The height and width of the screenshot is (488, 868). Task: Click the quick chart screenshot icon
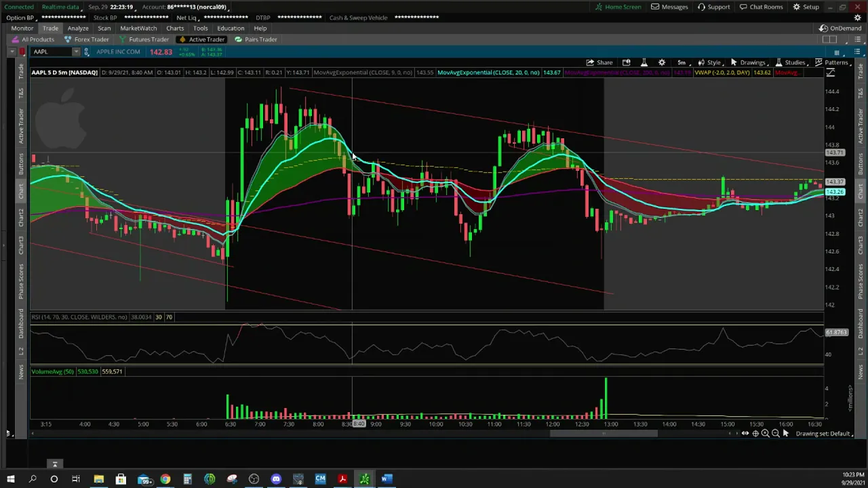click(x=626, y=62)
